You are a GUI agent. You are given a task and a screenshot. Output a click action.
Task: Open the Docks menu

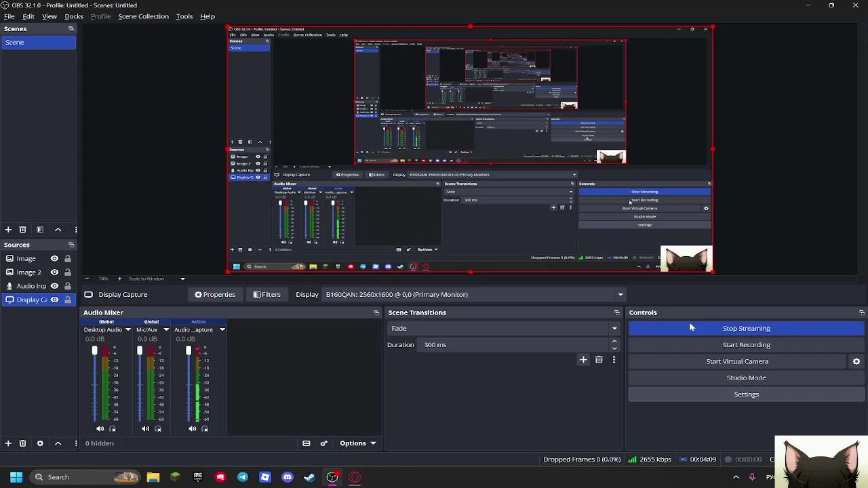point(74,16)
